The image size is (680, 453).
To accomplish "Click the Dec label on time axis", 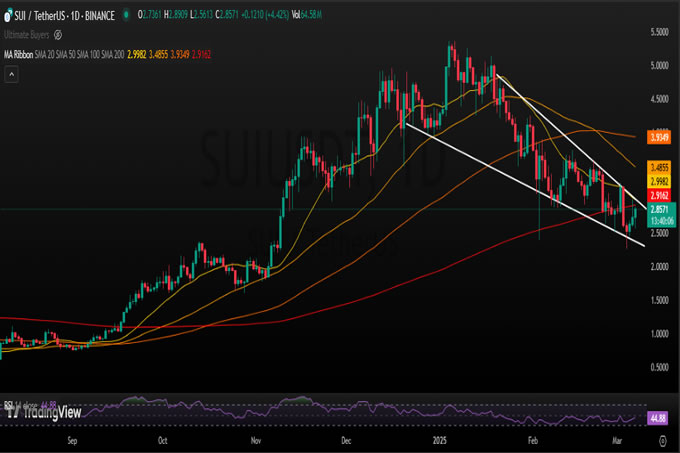I will click(347, 438).
